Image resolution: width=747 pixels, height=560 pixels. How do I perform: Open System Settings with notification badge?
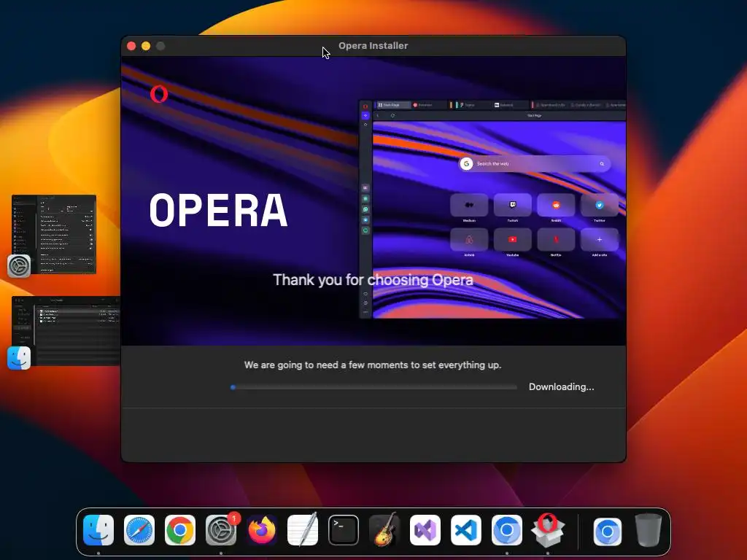click(221, 530)
